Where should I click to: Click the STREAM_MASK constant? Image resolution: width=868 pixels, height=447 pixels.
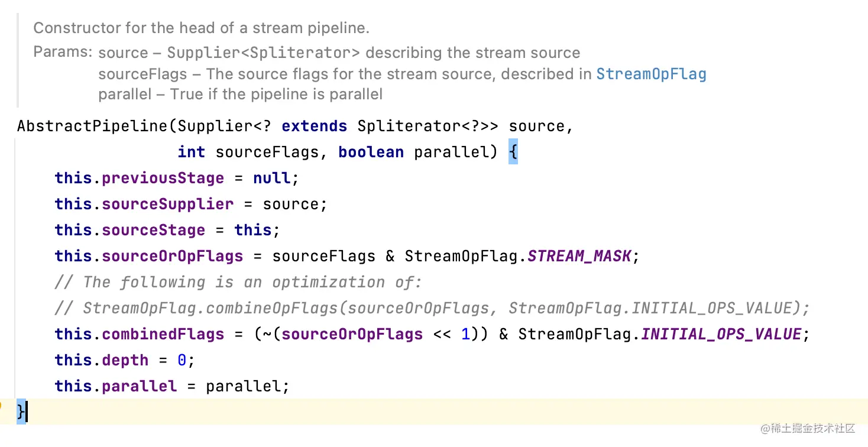point(579,256)
